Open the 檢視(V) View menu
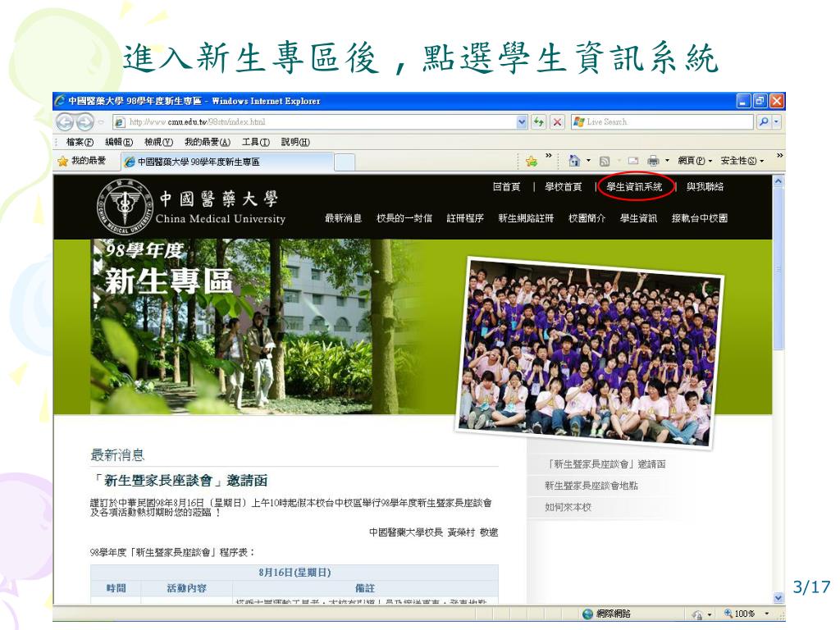840x630 pixels. click(158, 142)
